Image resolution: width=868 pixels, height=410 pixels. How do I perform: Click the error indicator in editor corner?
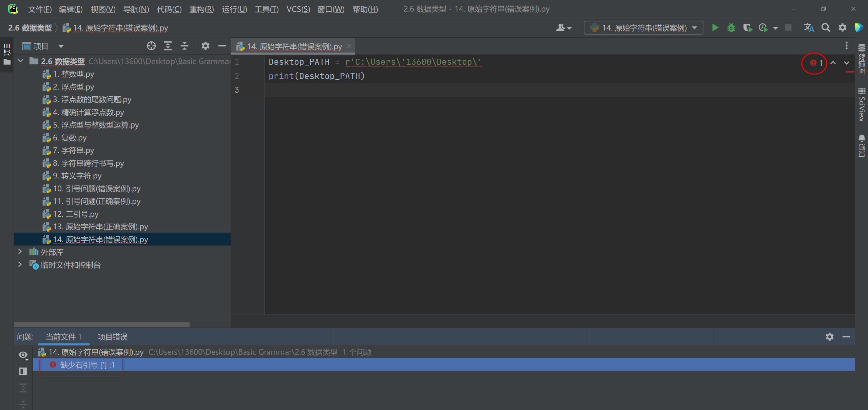click(x=816, y=63)
